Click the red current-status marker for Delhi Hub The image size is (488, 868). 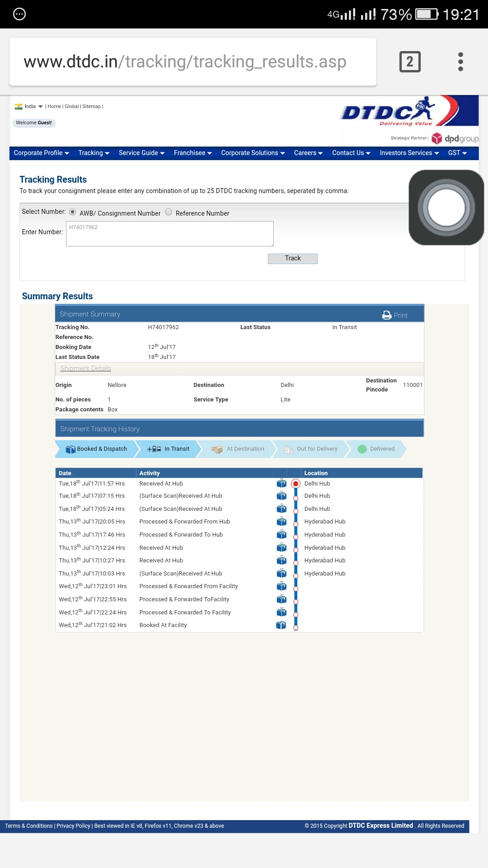(296, 484)
